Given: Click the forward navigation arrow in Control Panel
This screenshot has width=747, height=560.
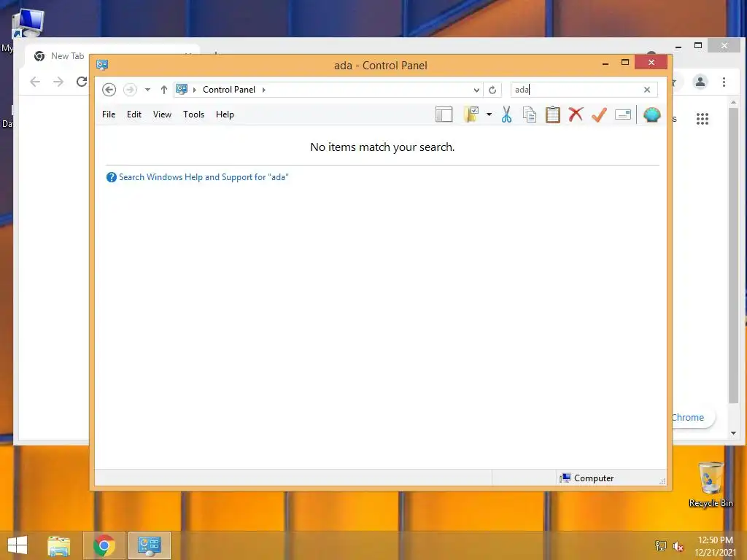Looking at the screenshot, I should point(130,90).
